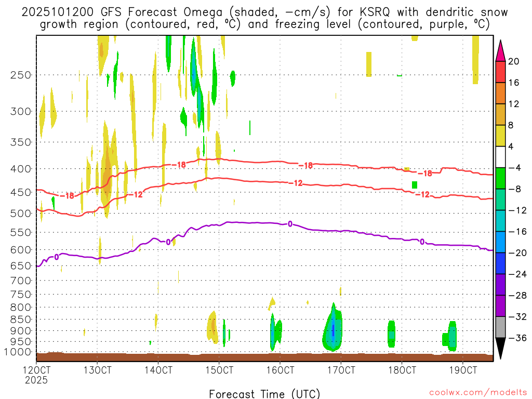The image size is (532, 399).
Task: Click the "Forecast Time (UTC)" axis title
Action: pos(264,394)
